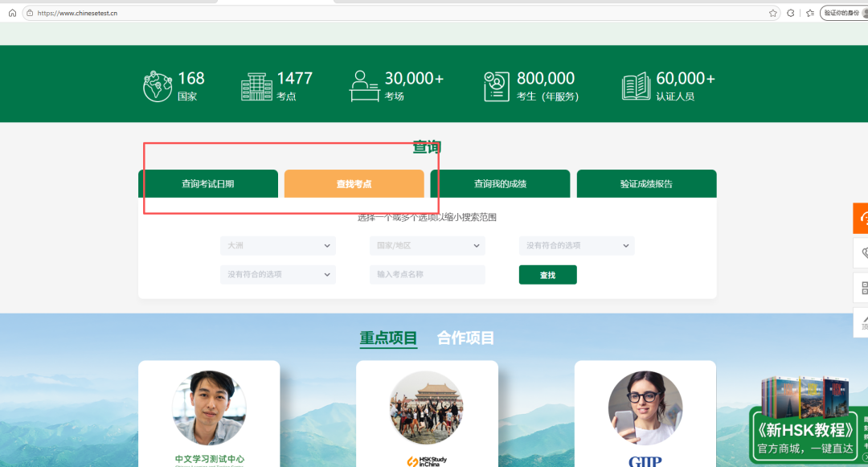Open the browser extensions icon
Screen dimensions: 868x467
791,13
